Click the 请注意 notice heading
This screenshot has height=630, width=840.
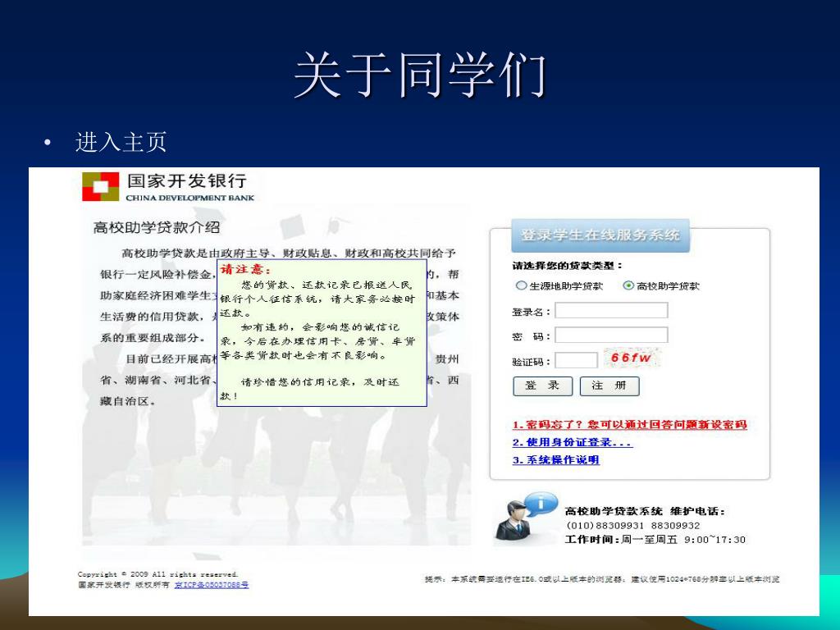(246, 269)
